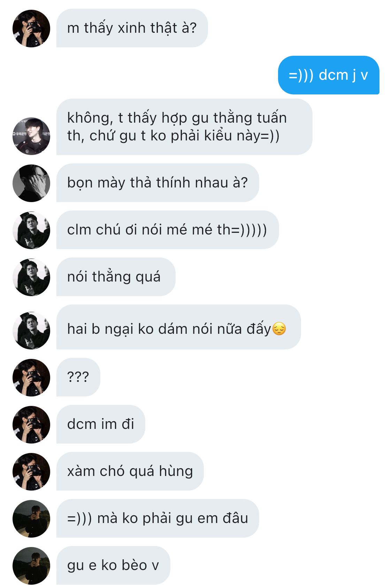Select the "nói thẳng quá" message bubble
This screenshot has width=392, height=585.
click(116, 277)
